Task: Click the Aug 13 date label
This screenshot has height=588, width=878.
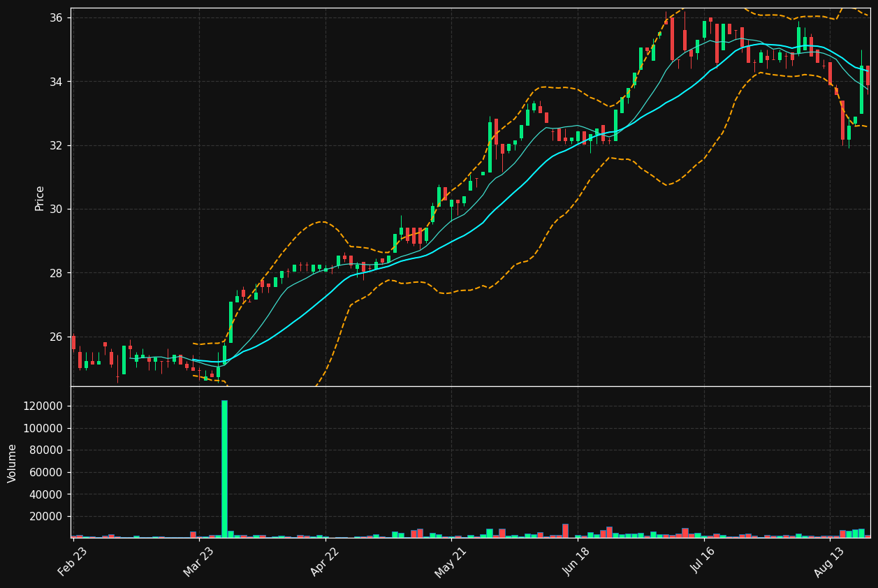Action: pyautogui.click(x=830, y=561)
